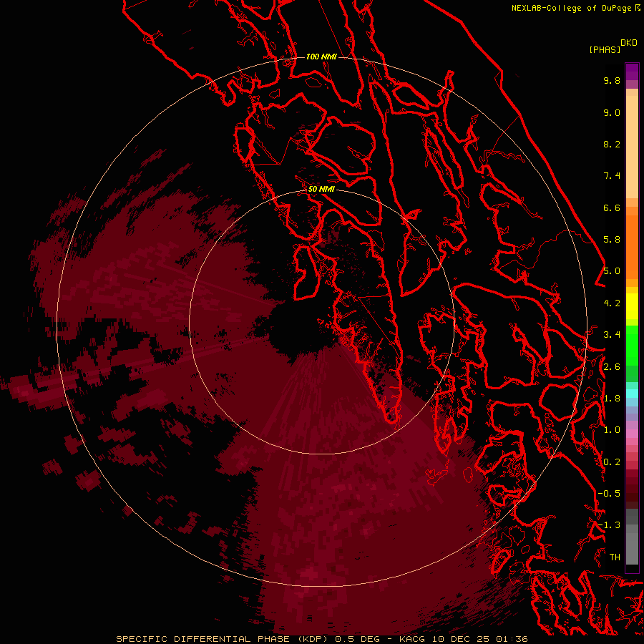Click the 9.8 value on the color scale
This screenshot has height=644, width=644.
pos(612,80)
